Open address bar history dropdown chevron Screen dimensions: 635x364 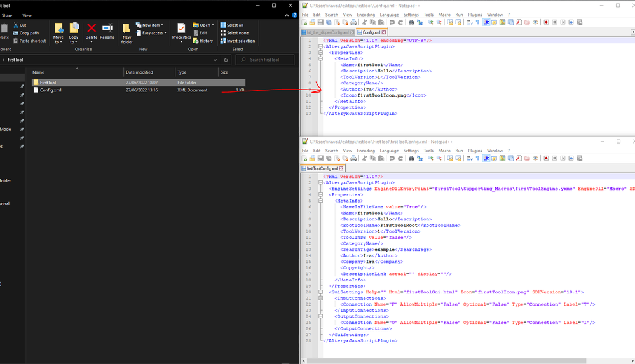tap(216, 60)
